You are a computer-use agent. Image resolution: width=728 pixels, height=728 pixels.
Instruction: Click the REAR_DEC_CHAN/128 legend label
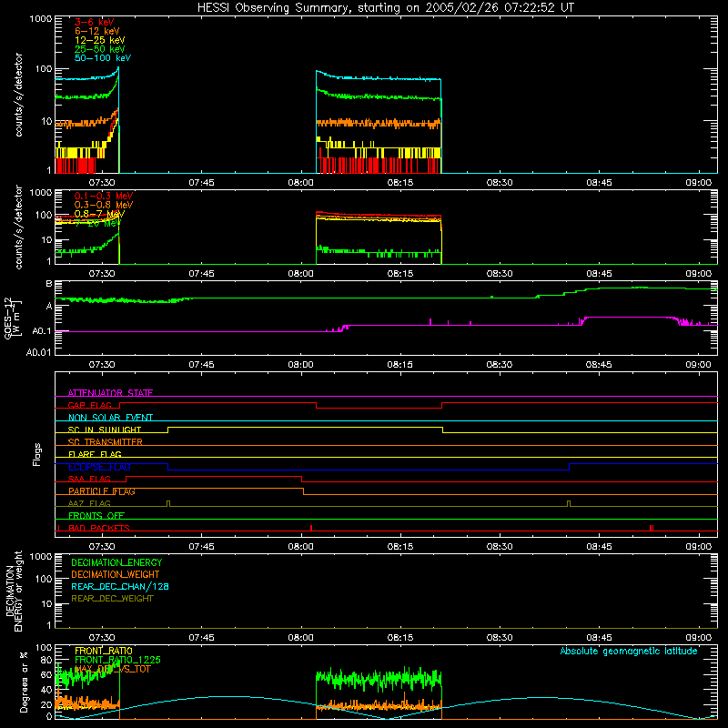click(x=119, y=586)
